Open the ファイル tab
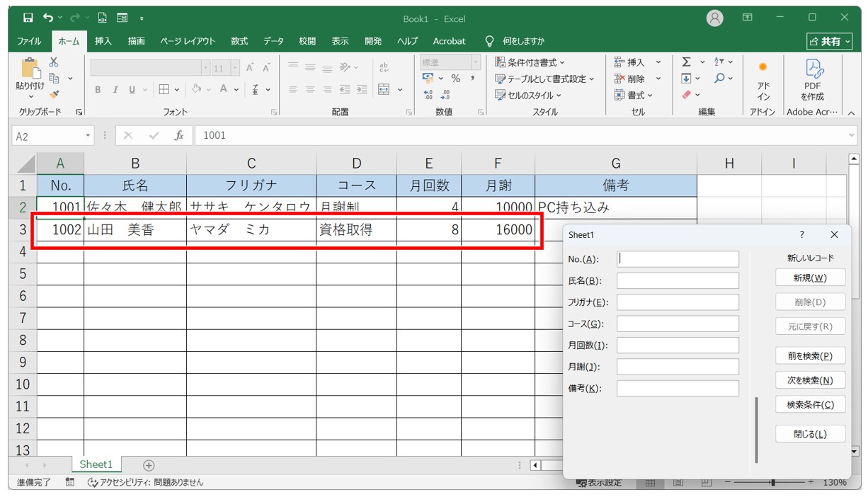 [x=29, y=41]
